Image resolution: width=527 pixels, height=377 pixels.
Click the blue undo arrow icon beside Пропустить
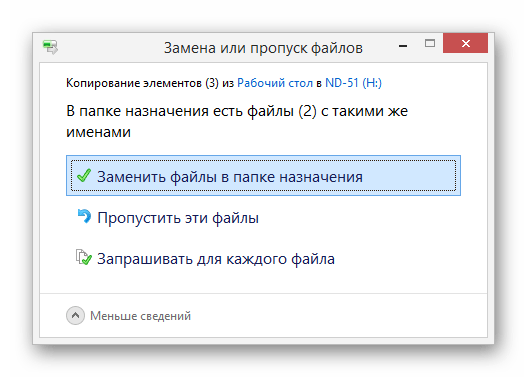point(84,216)
